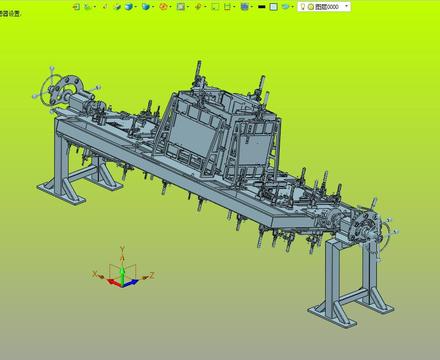The height and width of the screenshot is (360, 440).
Task: Click the green arrow exit icon in toolbar
Action: click(x=76, y=7)
